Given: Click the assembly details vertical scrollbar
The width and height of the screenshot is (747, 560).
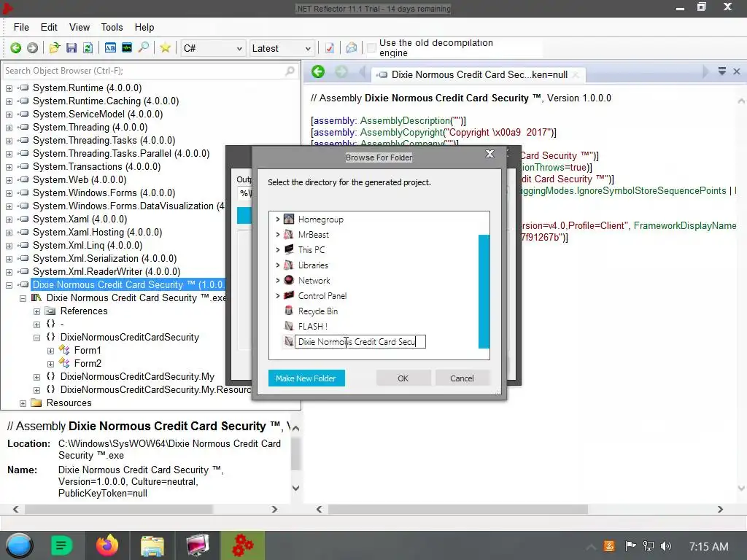Looking at the screenshot, I should [x=295, y=454].
